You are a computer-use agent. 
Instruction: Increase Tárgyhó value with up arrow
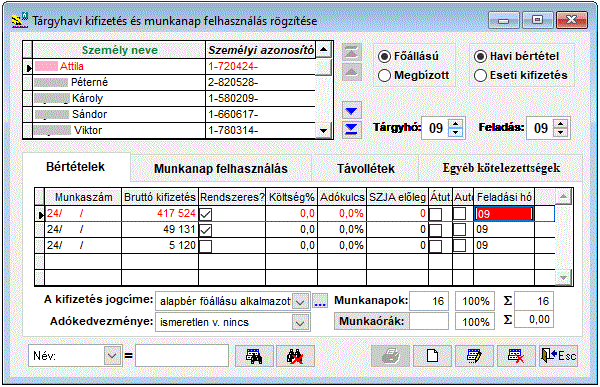[x=455, y=124]
